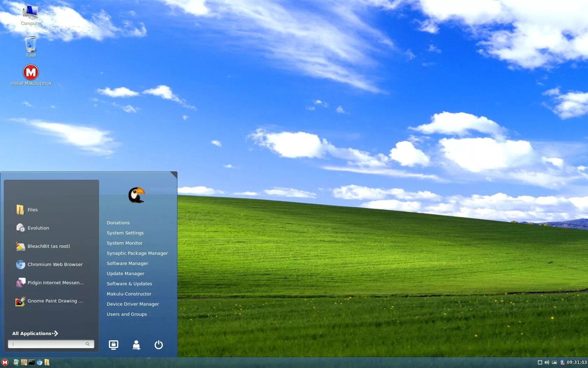The width and height of the screenshot is (588, 368).
Task: Open System Settings from the menu
Action: [x=125, y=233]
